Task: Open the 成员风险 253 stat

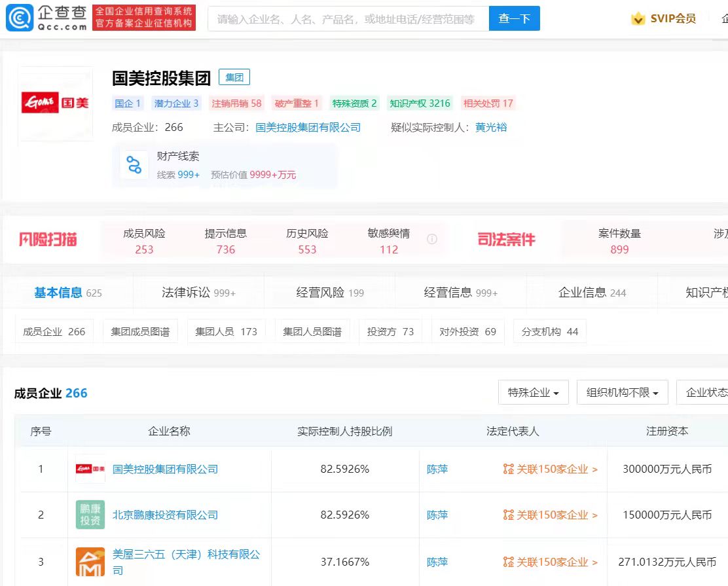Action: tap(144, 241)
